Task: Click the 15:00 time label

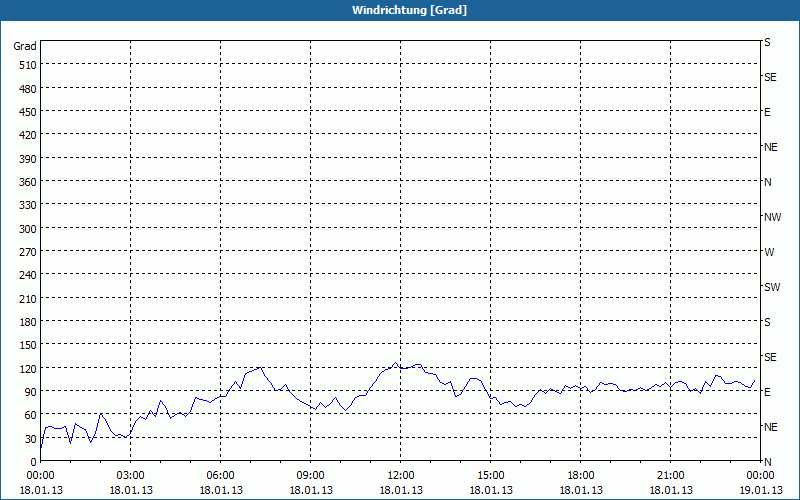Action: pyautogui.click(x=491, y=476)
